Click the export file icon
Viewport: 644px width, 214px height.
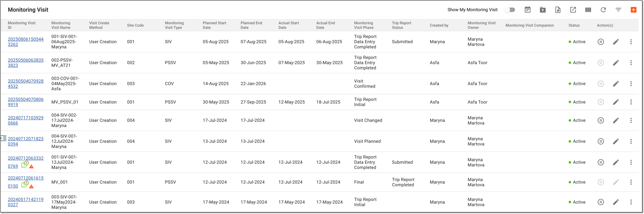tap(558, 10)
